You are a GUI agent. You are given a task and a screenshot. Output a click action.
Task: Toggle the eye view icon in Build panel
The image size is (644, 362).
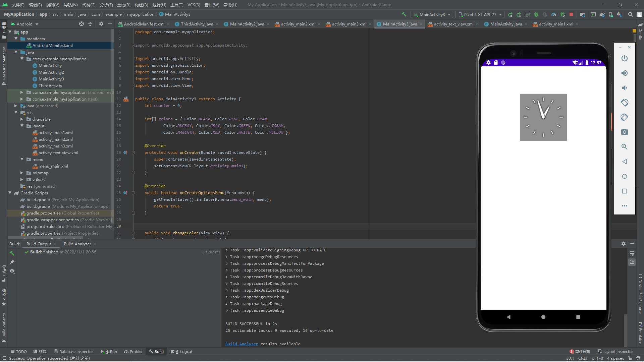point(12,271)
